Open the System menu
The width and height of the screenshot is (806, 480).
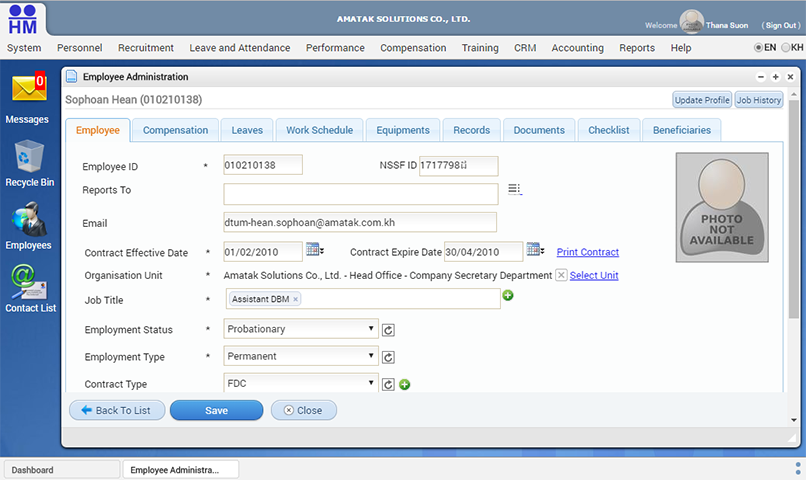pos(24,48)
